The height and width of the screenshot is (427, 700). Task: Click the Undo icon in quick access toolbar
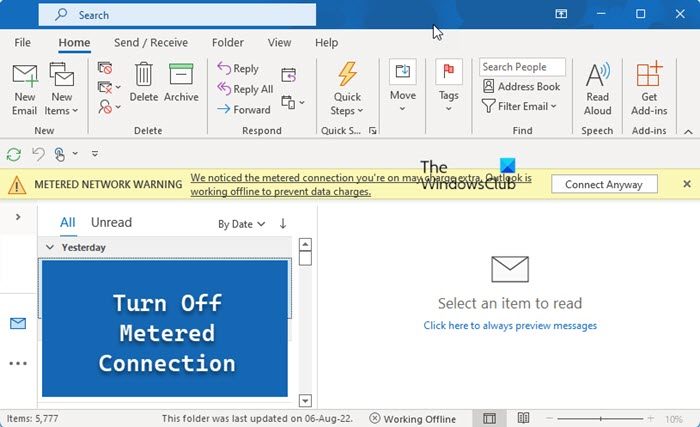38,155
